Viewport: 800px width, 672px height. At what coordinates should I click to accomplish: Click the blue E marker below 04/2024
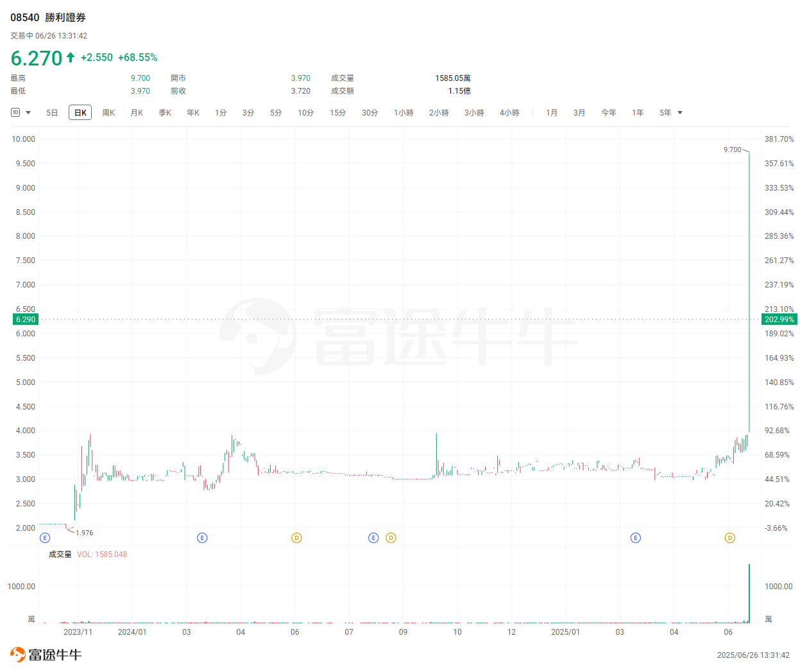(202, 537)
